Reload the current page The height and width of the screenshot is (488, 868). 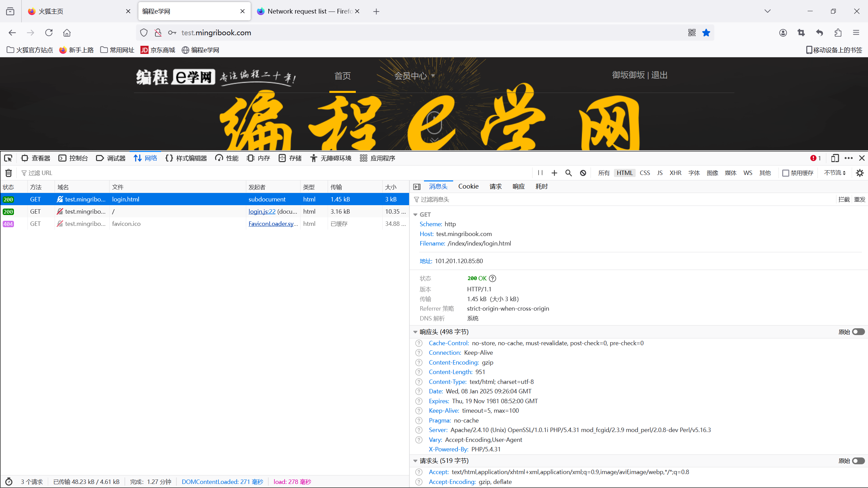[49, 33]
